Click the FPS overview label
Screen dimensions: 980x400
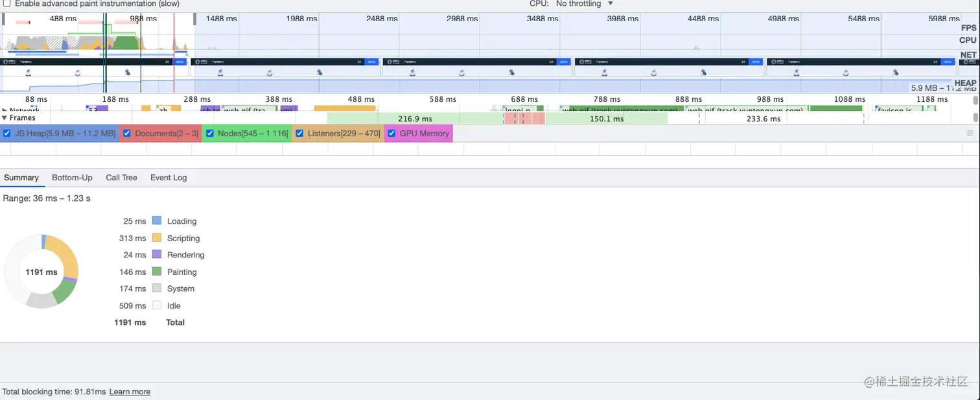pos(968,28)
